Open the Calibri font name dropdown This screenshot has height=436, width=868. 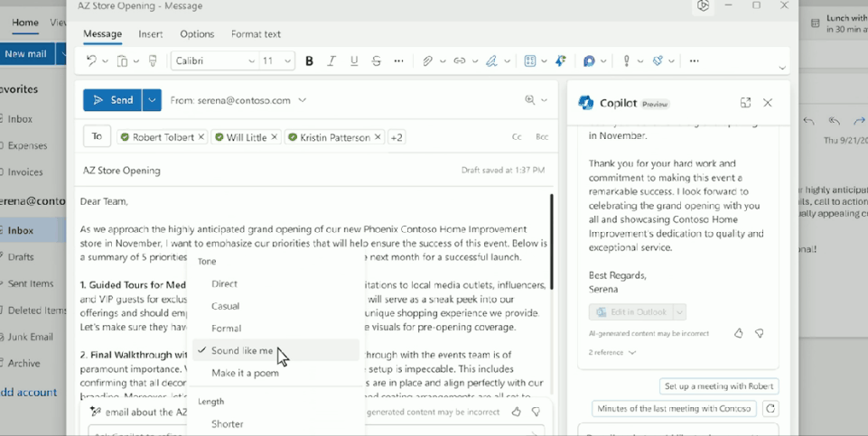point(214,61)
